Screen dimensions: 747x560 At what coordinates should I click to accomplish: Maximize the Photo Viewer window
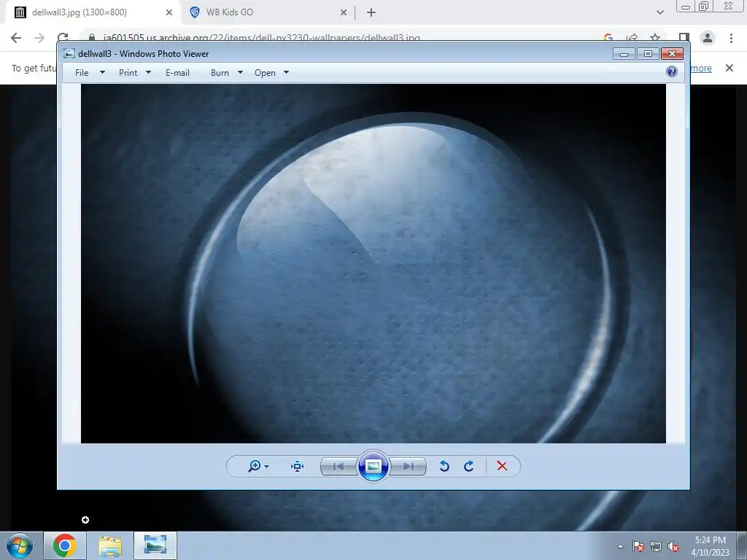(x=648, y=53)
